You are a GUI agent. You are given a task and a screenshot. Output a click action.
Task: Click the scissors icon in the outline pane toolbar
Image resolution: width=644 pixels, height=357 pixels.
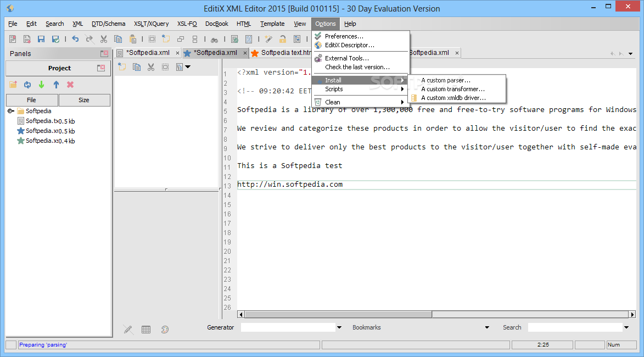coord(151,67)
